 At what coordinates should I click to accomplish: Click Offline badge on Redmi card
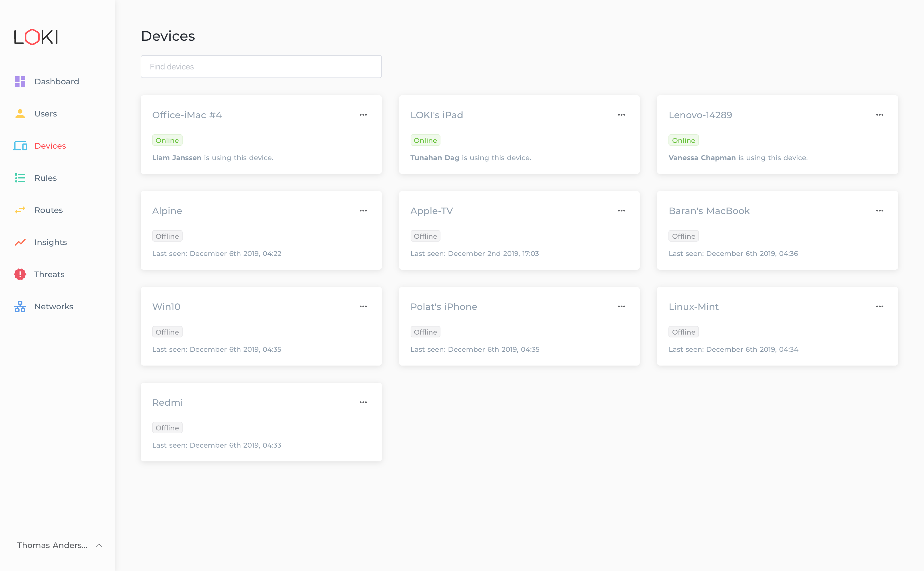pyautogui.click(x=167, y=428)
